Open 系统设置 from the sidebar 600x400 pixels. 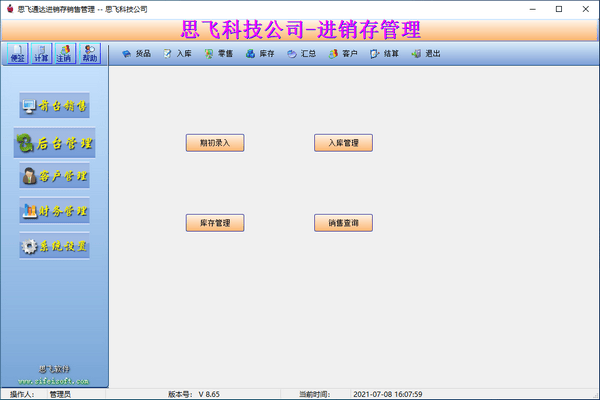tap(55, 246)
